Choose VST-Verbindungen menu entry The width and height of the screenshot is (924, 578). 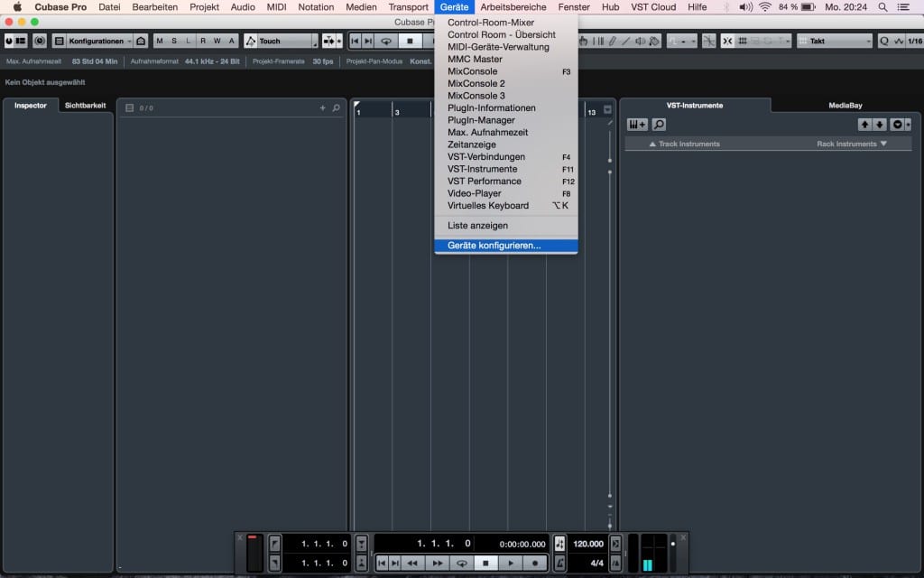tap(505, 157)
